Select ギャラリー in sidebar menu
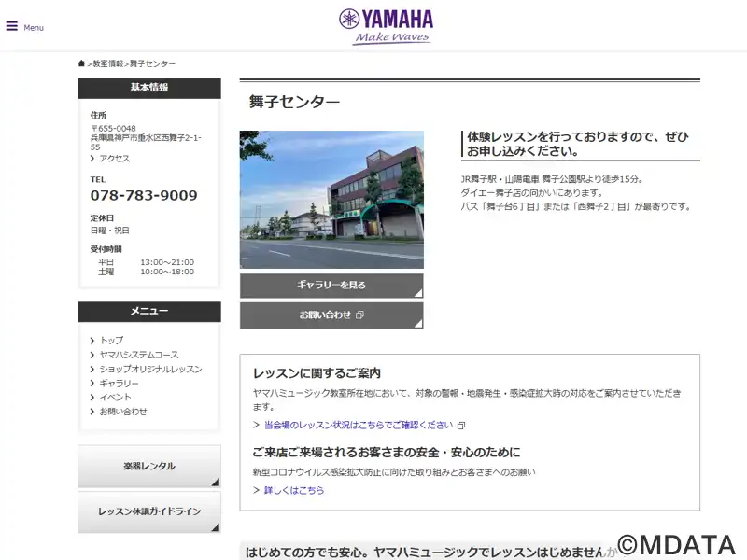747x560 pixels. point(120,384)
